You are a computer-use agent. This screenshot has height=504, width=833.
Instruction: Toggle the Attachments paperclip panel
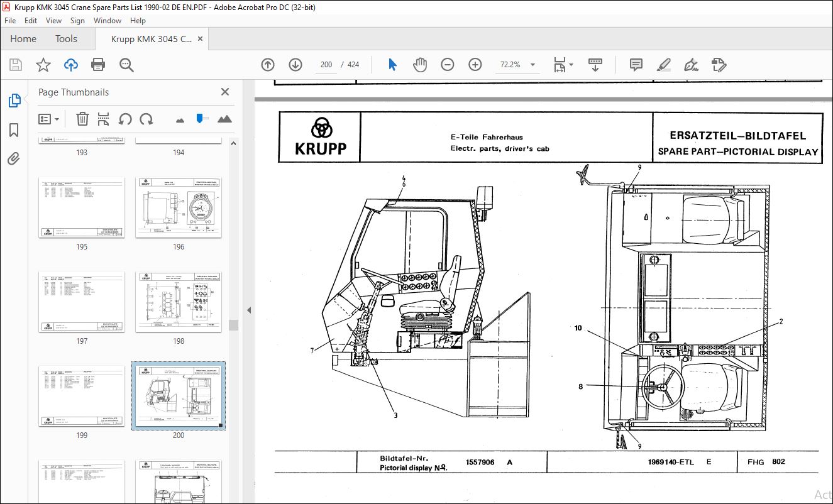14,159
